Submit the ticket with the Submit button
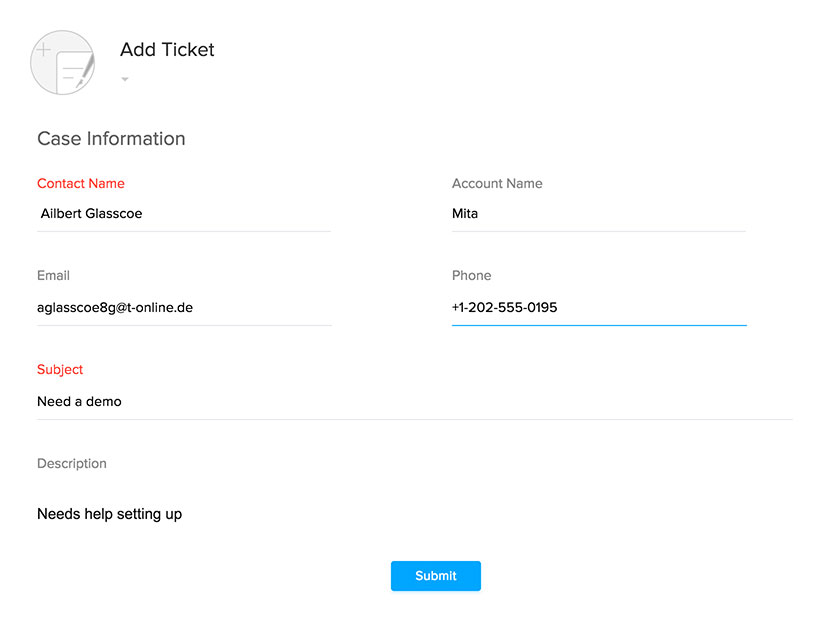 tap(436, 576)
